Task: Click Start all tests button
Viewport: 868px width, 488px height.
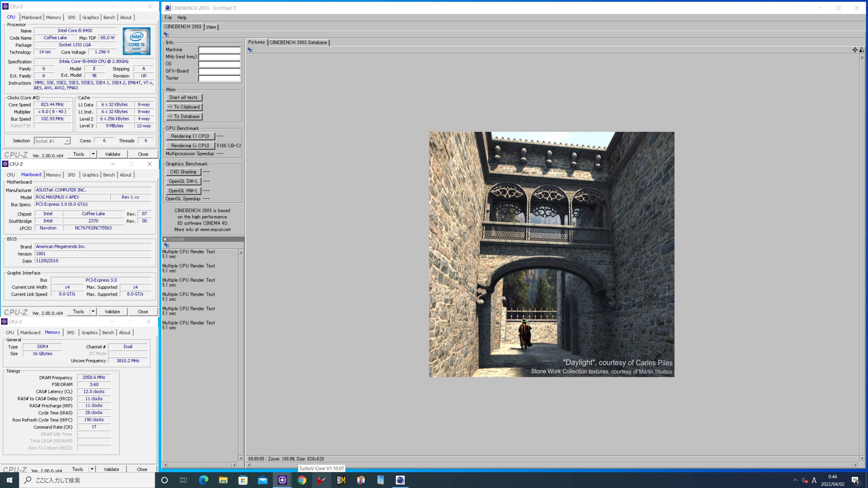Action: 184,97
